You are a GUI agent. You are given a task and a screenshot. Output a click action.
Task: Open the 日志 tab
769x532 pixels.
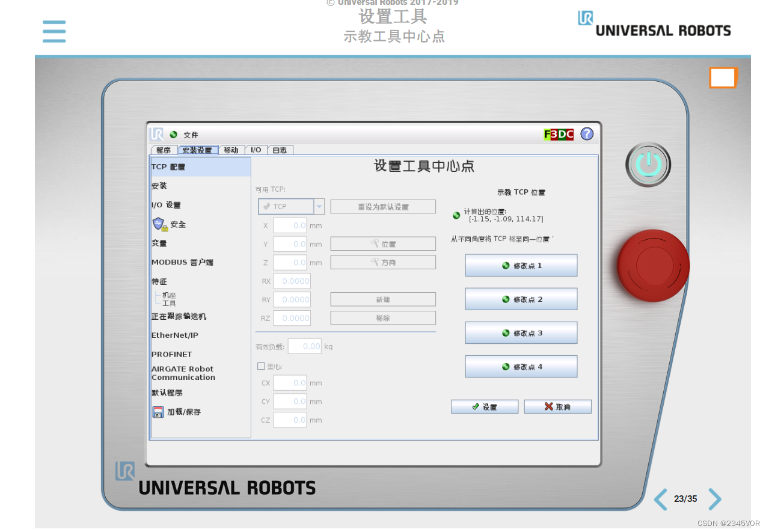click(280, 150)
